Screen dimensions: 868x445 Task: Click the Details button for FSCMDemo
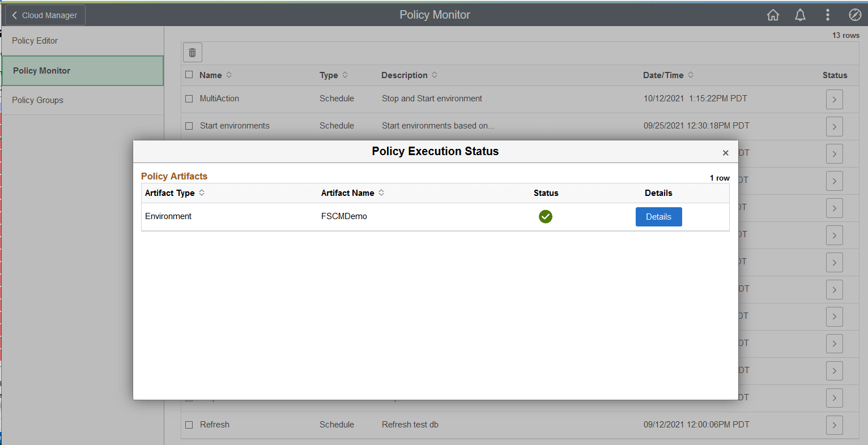[x=658, y=216]
